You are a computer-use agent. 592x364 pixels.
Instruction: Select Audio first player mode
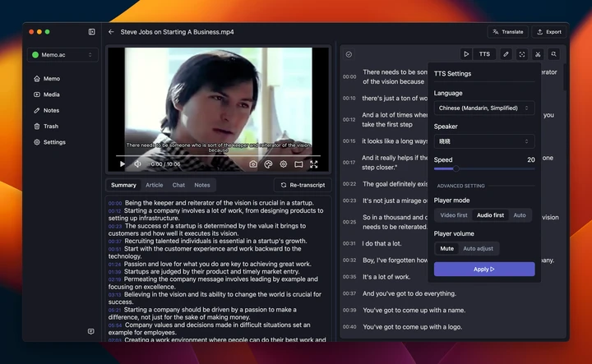click(490, 215)
